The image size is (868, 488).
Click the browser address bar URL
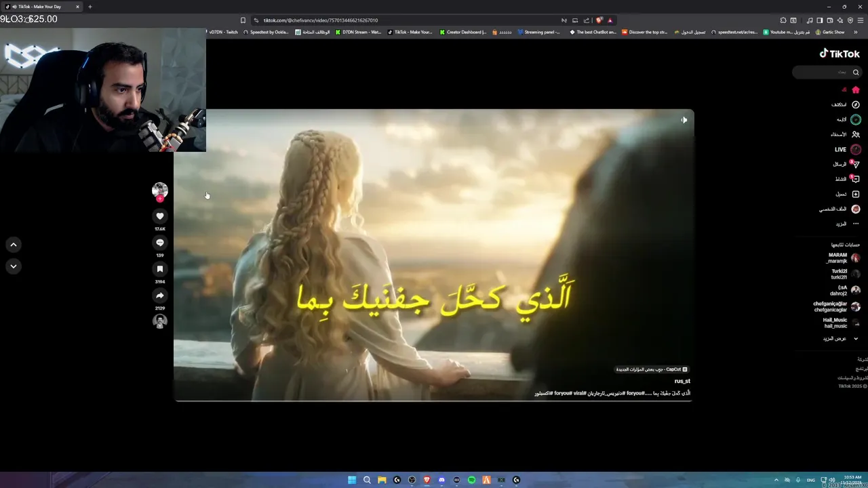[x=320, y=20]
